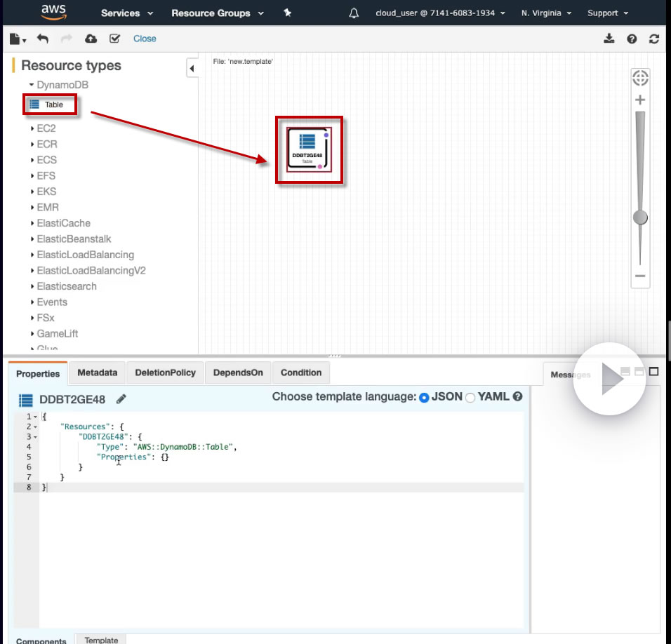This screenshot has width=671, height=644.
Task: Click the DynamoDB Table resource icon
Action: (34, 105)
